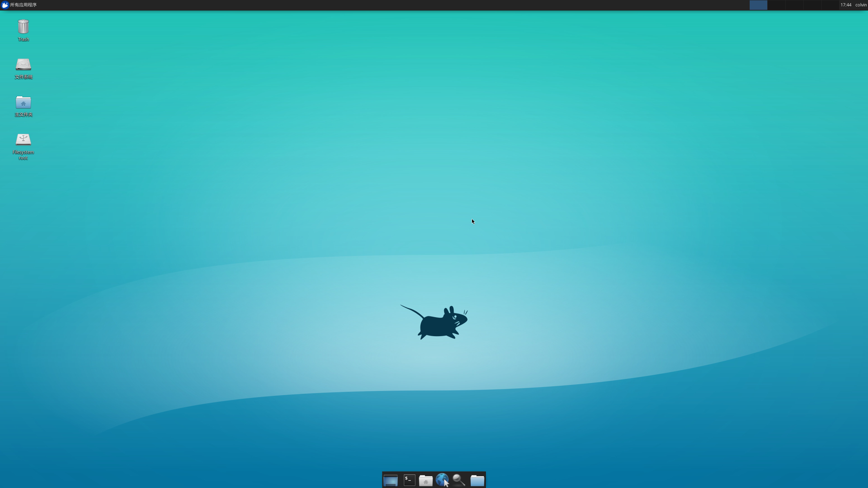Viewport: 868px width, 488px height.
Task: Select the active blue workspace in switcher
Action: pos(758,5)
